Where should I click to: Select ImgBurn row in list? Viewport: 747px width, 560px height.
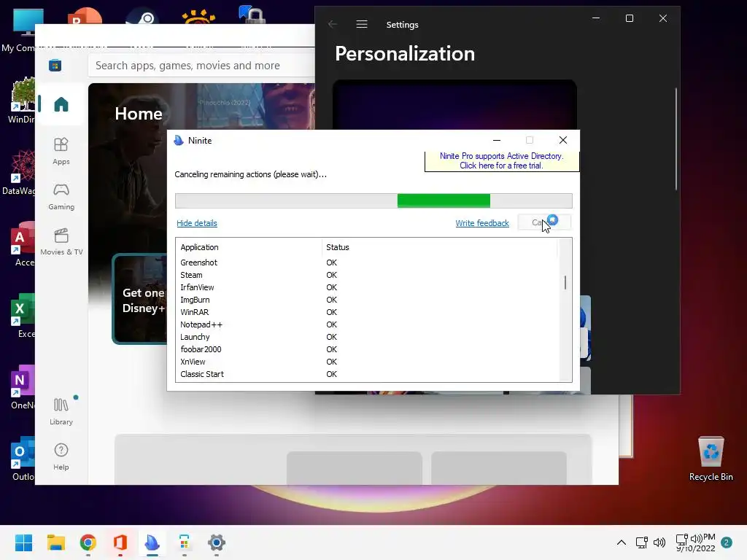pos(367,300)
